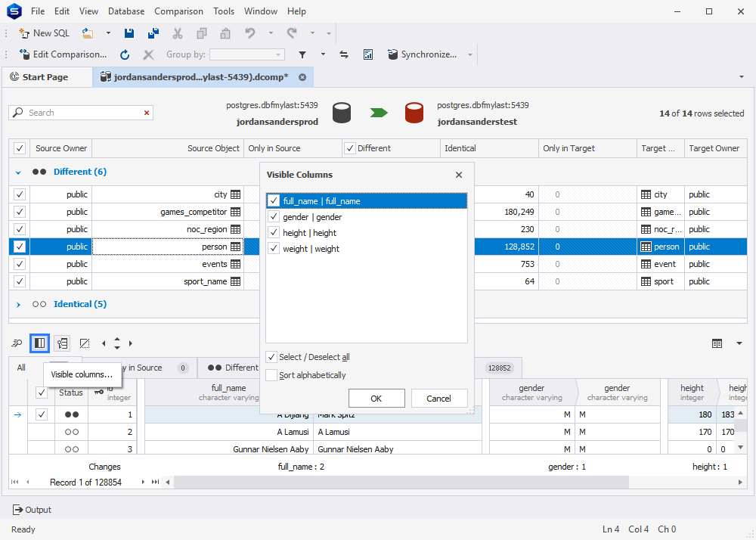
Task: Open the Database menu
Action: (x=126, y=11)
